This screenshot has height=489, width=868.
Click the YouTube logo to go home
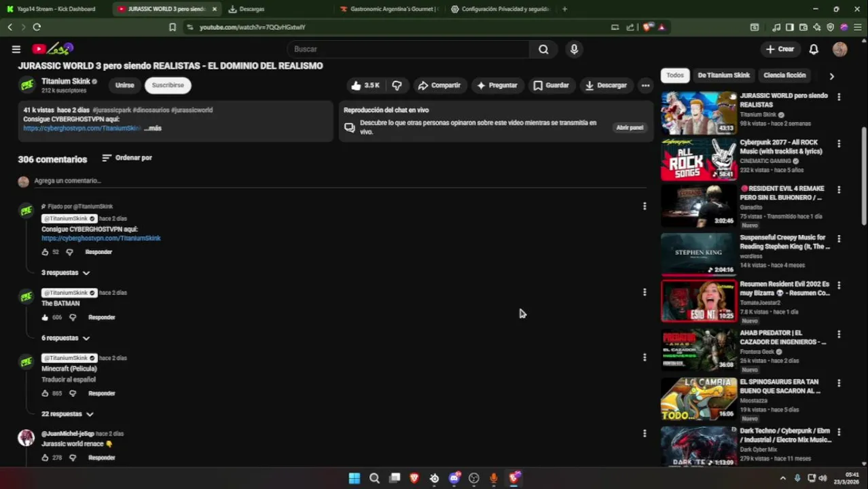click(x=52, y=49)
